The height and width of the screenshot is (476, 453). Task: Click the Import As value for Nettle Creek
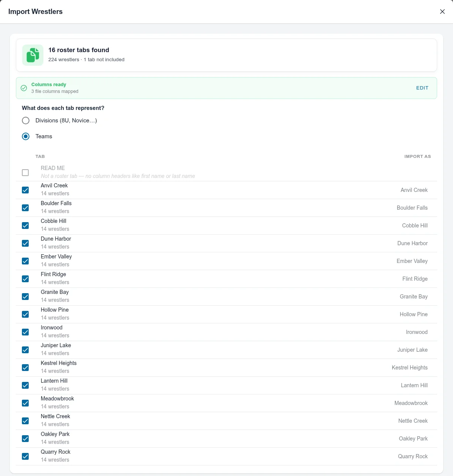(413, 421)
